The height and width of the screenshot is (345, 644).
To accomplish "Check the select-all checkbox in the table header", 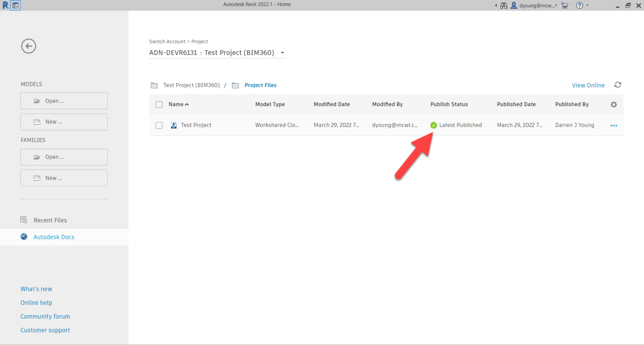I will pyautogui.click(x=159, y=104).
